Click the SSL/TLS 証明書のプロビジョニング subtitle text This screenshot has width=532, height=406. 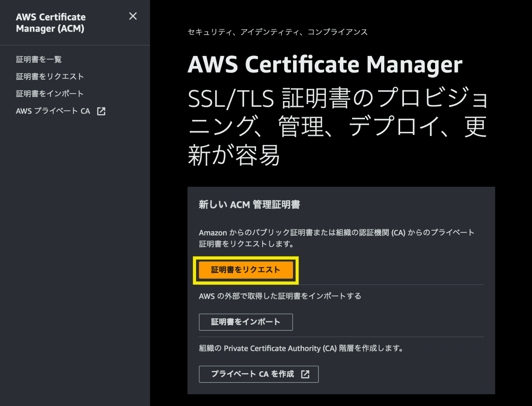coord(338,127)
